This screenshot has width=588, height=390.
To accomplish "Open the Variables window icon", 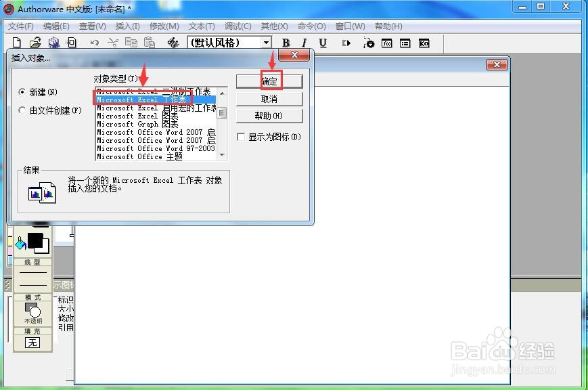I will click(x=405, y=43).
